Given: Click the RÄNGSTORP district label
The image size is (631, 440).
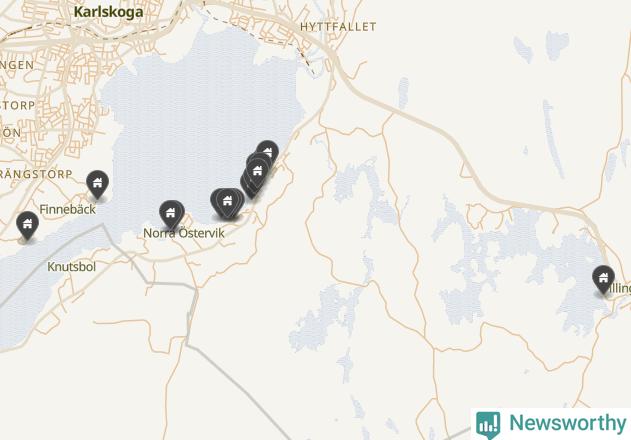Looking at the screenshot, I should (x=36, y=174).
